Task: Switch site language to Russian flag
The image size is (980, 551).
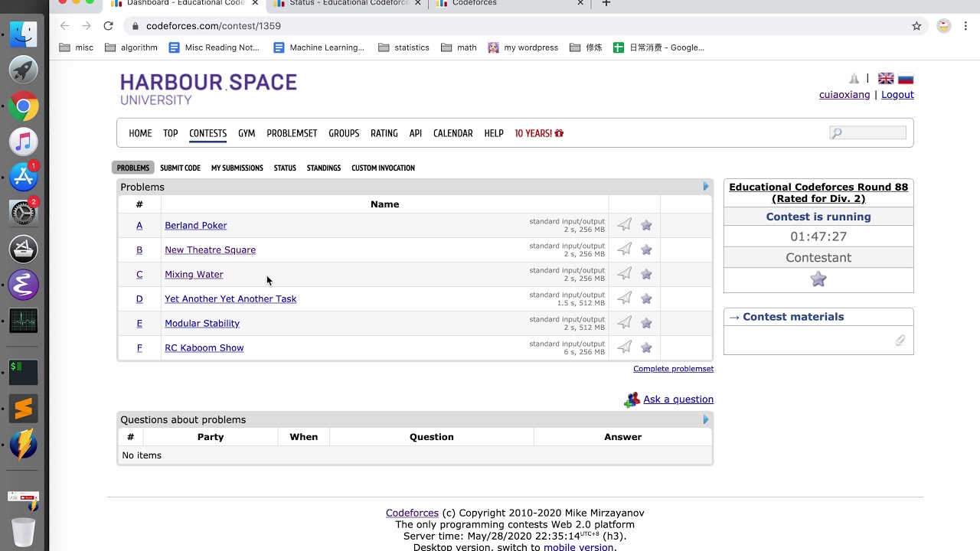Action: (x=906, y=79)
